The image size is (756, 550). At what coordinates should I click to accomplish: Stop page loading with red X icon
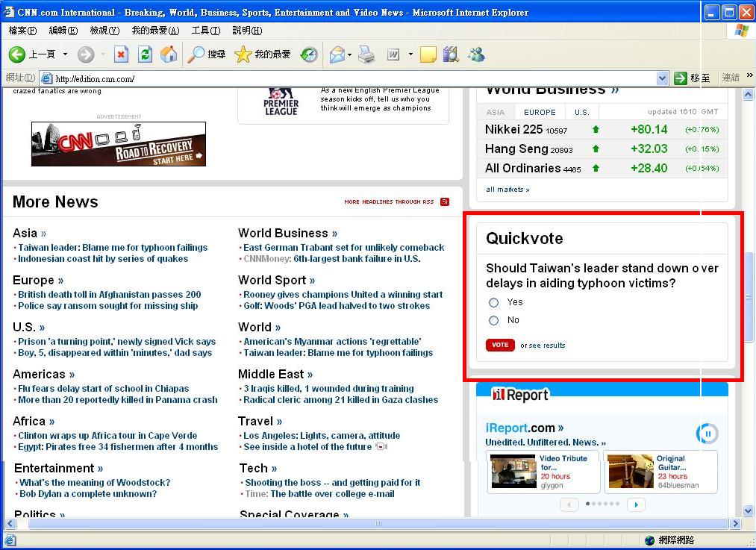(x=121, y=54)
